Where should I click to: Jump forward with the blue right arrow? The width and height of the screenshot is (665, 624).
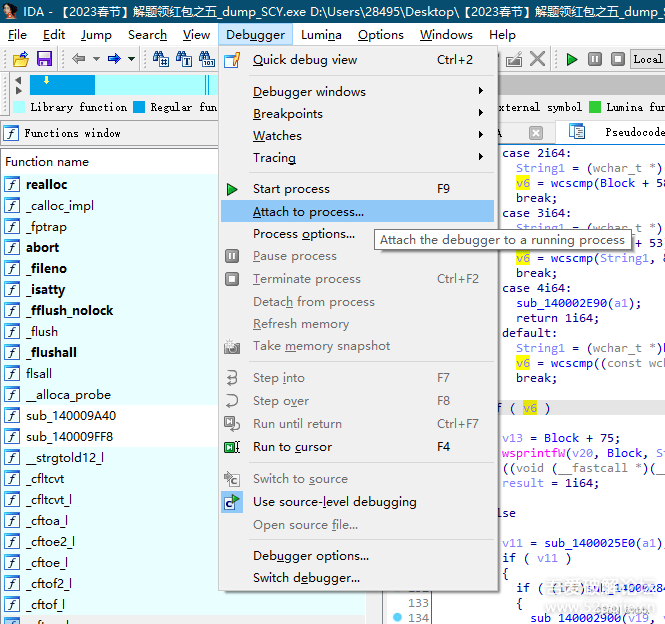tap(114, 59)
